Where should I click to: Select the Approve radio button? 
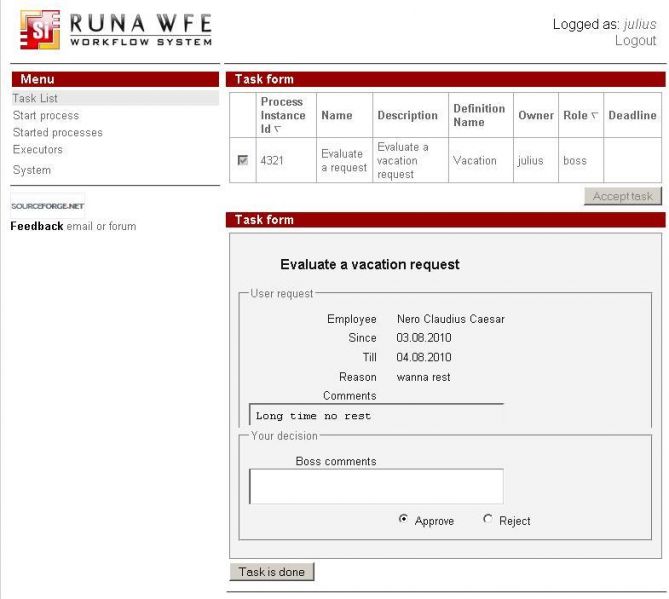(x=403, y=519)
